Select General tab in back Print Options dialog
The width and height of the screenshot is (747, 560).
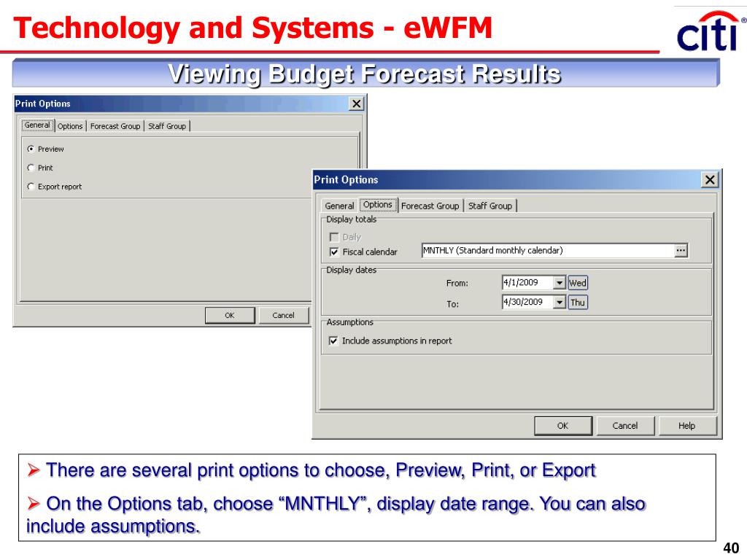click(x=37, y=125)
